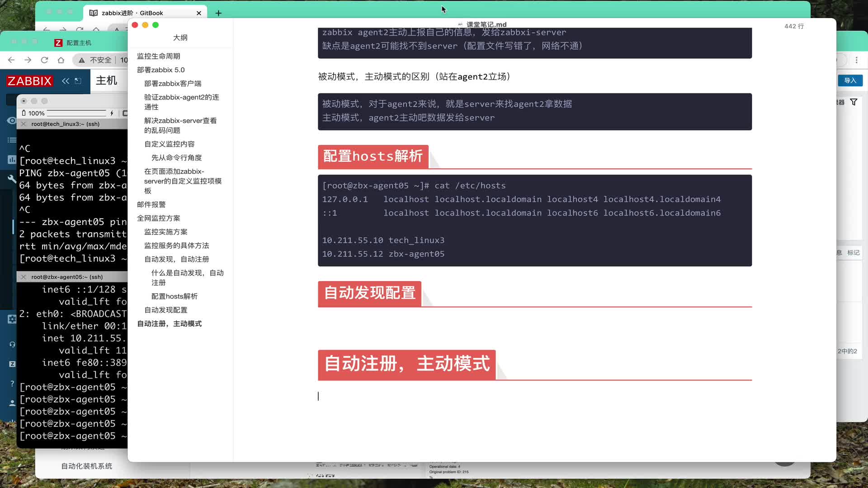Image resolution: width=868 pixels, height=488 pixels.
Task: Jump to 在页面添加zabbix-server的自定义监控项模板 in outline
Action: click(183, 181)
